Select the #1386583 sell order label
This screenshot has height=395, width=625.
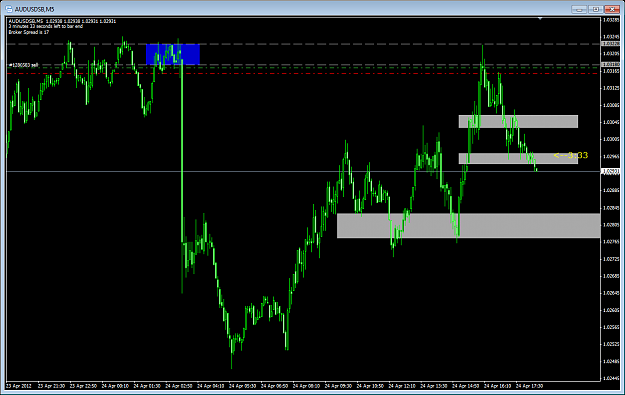[24, 65]
